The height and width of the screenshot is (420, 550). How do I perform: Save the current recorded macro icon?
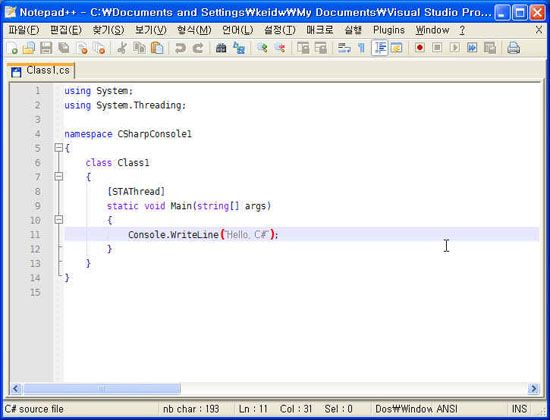click(490, 48)
